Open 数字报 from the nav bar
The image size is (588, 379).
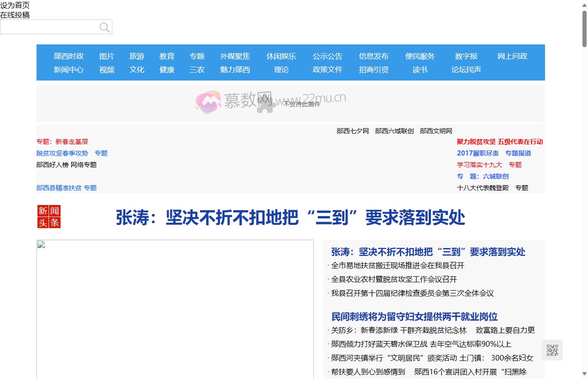466,56
